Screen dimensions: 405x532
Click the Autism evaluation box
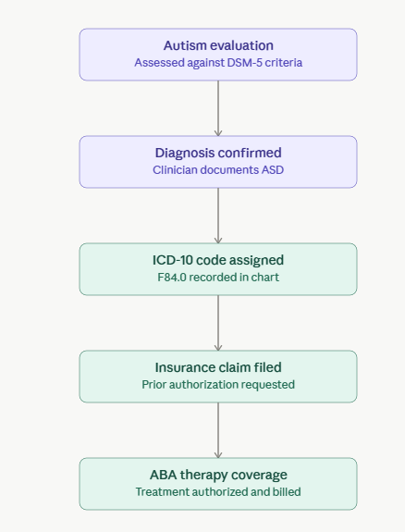tap(218, 55)
